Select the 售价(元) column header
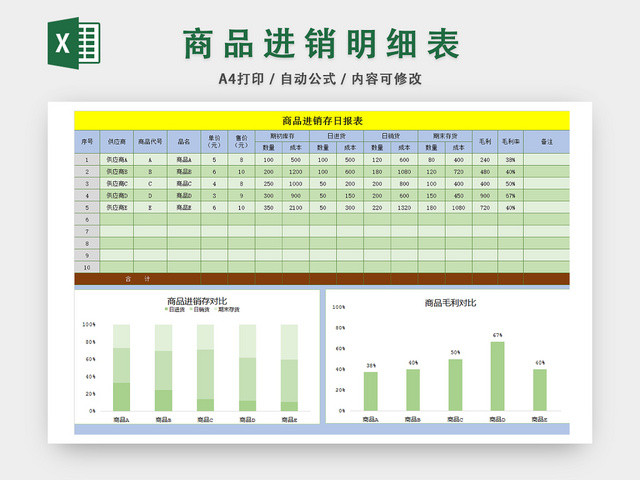The image size is (640, 480). pos(241,142)
